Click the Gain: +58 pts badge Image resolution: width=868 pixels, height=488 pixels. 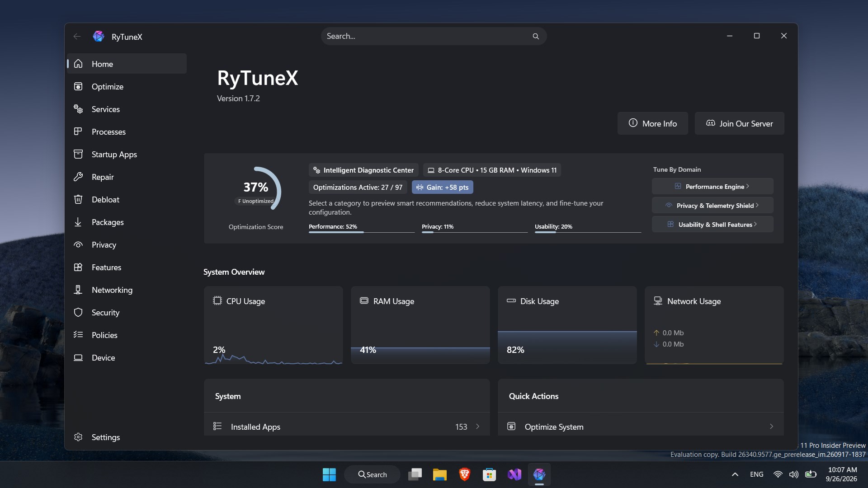pyautogui.click(x=442, y=187)
